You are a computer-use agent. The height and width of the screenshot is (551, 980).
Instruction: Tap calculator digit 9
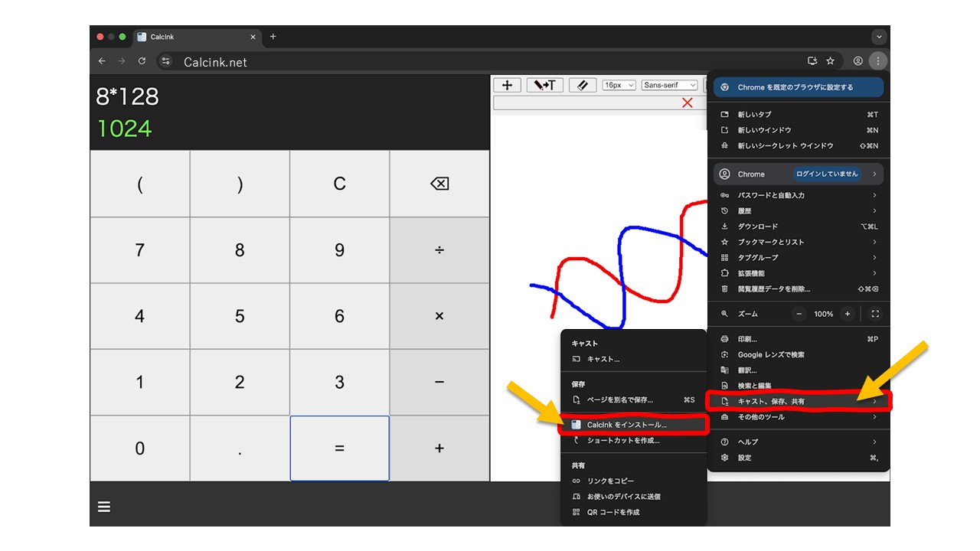[x=340, y=250]
